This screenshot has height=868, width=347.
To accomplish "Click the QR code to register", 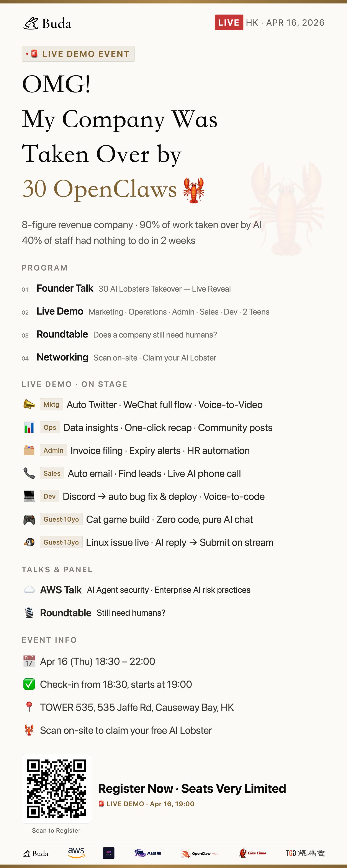I will 56,789.
